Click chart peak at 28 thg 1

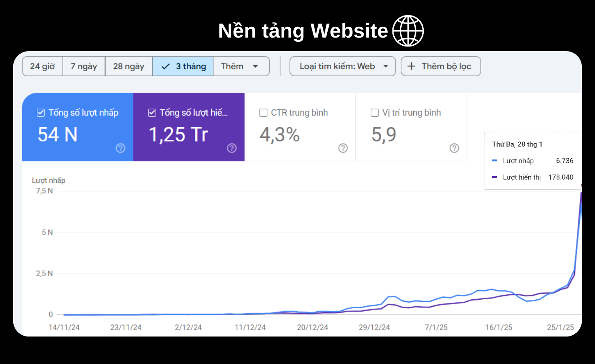[581, 193]
